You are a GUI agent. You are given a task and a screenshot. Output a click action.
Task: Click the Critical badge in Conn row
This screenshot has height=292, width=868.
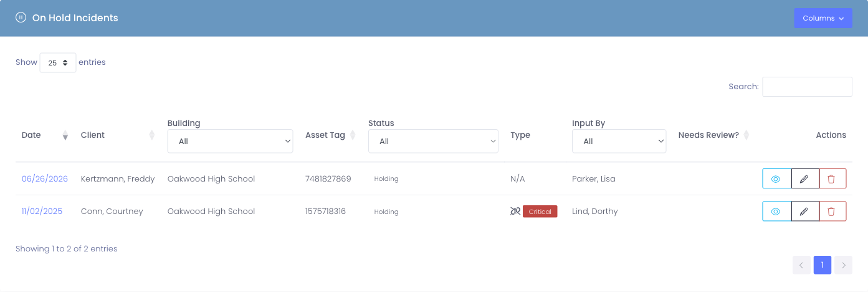[540, 212]
